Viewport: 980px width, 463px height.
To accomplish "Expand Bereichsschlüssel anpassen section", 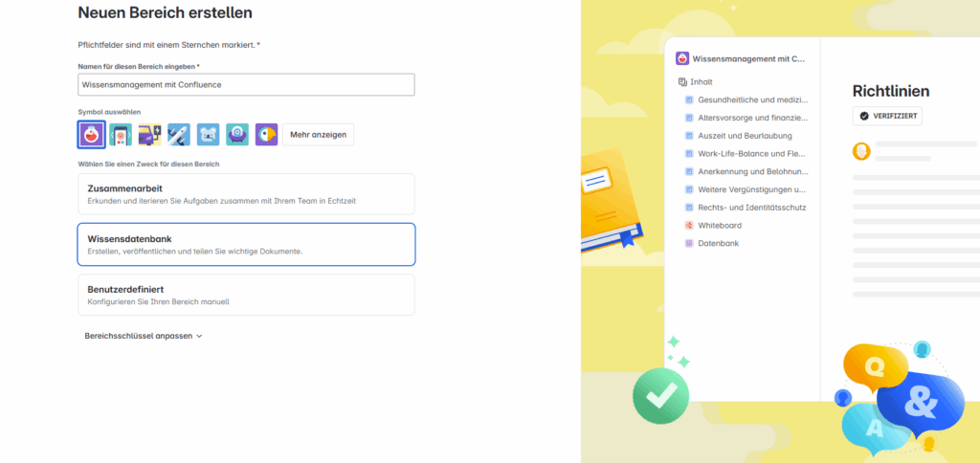I will point(144,336).
